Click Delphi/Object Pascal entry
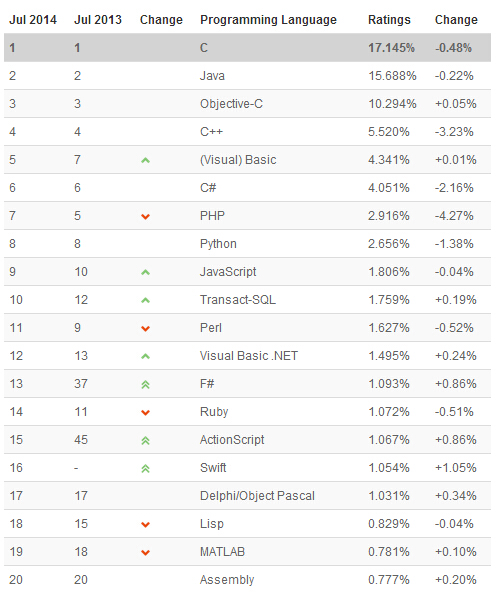This screenshot has height=593, width=499. point(257,496)
